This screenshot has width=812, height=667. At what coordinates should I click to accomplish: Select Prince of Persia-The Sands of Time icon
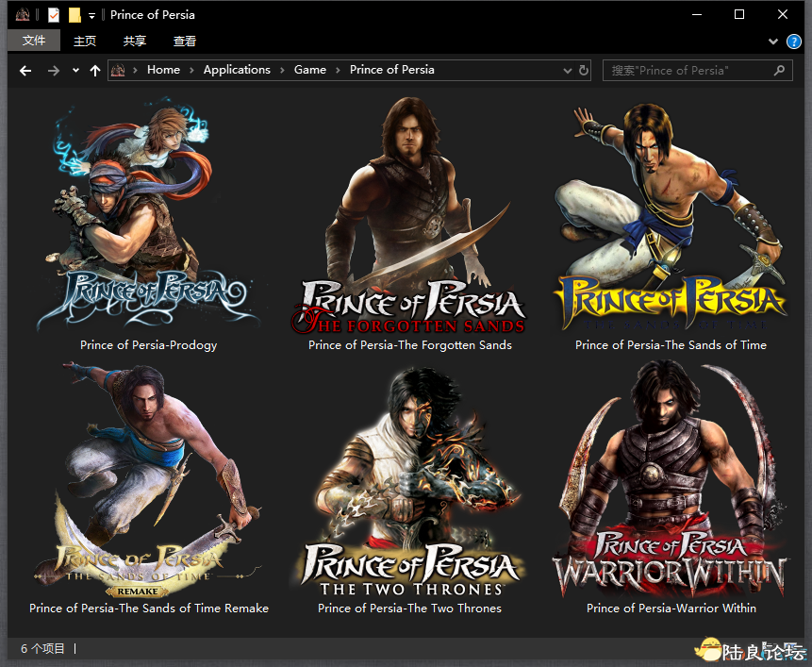point(671,217)
